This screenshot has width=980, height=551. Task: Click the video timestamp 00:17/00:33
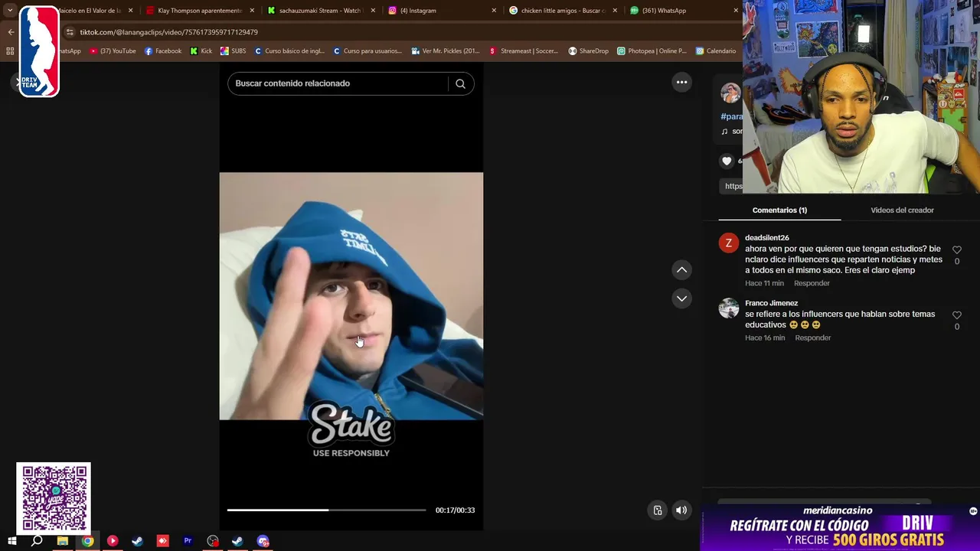[455, 510]
